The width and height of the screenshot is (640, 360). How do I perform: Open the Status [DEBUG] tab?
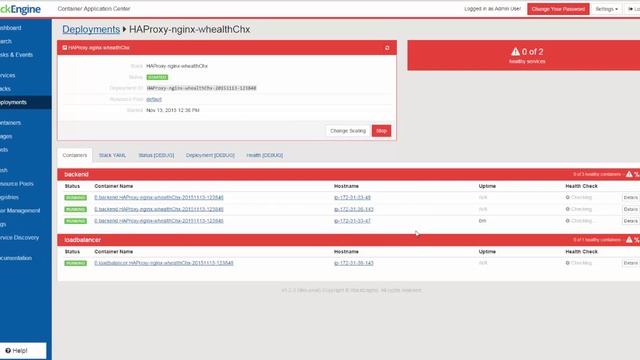pos(156,156)
